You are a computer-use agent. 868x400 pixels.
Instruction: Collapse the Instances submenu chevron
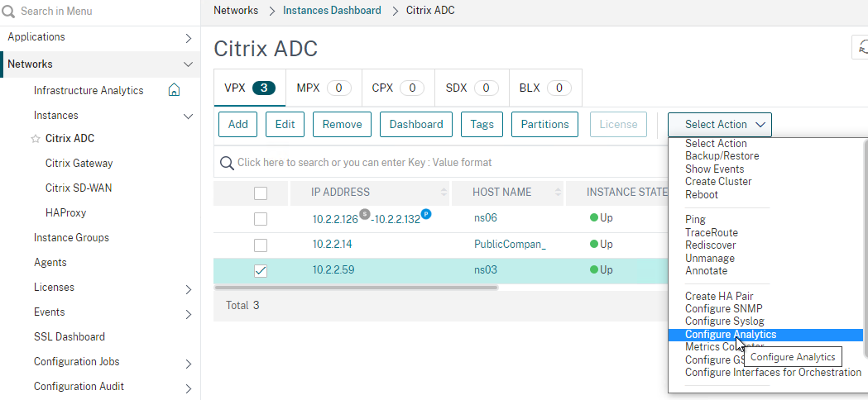click(x=188, y=117)
